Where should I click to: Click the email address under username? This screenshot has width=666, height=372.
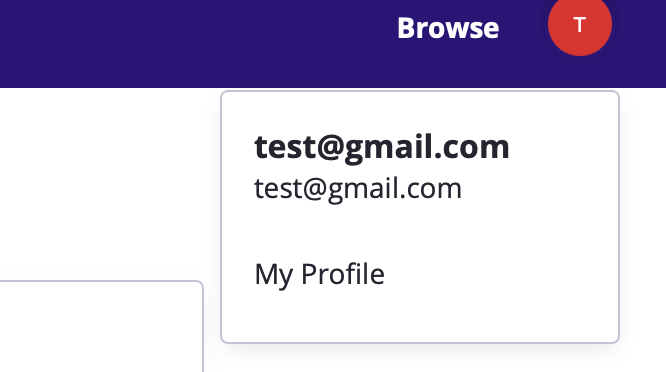[358, 189]
